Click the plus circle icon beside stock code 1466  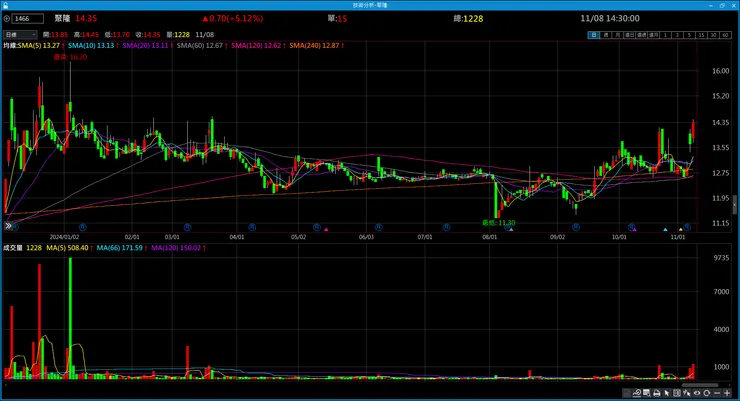click(7, 18)
